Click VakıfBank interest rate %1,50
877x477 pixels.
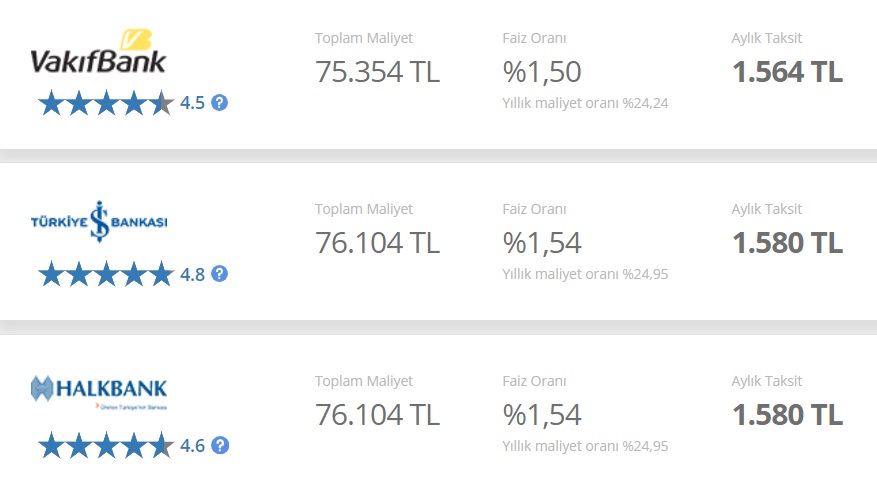pyautogui.click(x=542, y=72)
